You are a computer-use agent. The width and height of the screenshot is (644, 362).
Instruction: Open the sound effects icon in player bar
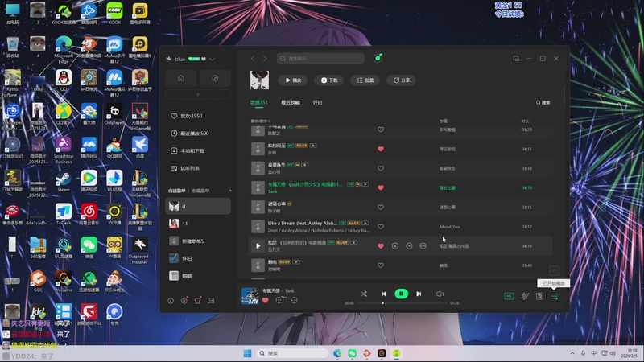525,296
